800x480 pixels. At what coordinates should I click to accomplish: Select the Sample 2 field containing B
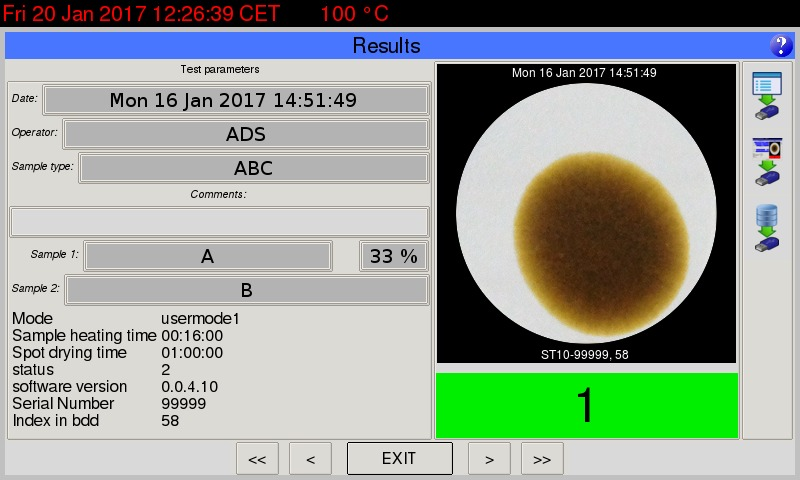[x=246, y=291]
